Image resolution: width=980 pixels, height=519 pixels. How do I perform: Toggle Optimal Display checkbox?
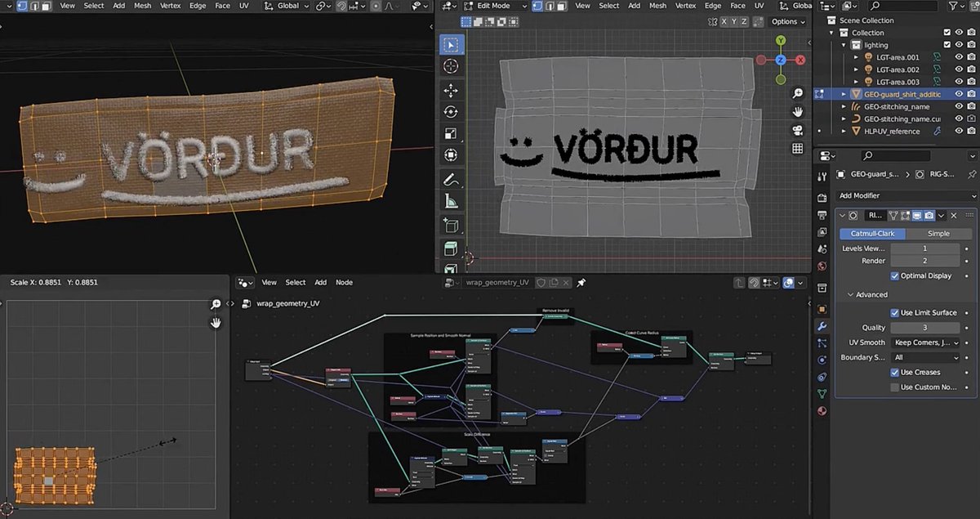click(895, 275)
